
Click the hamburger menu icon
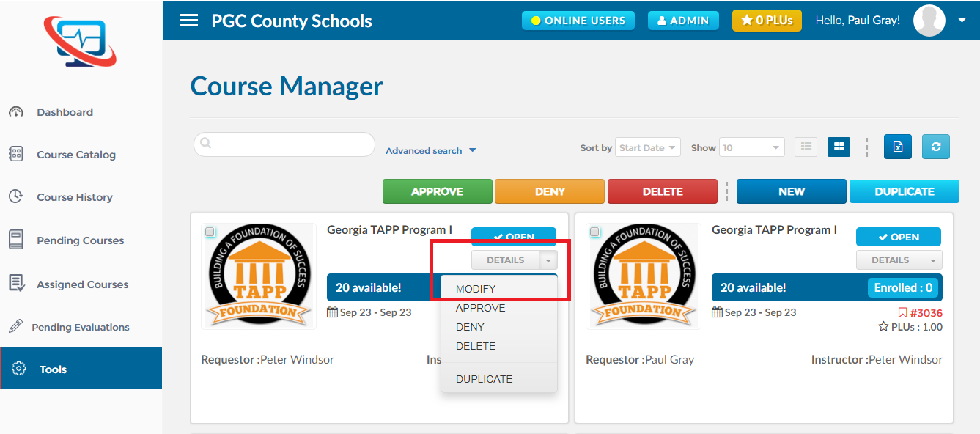(x=188, y=21)
